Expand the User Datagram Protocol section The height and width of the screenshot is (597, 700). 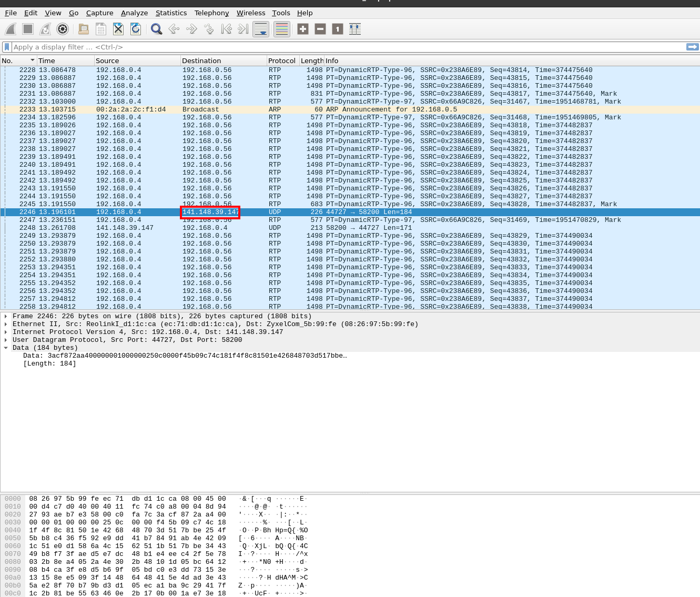(6, 340)
